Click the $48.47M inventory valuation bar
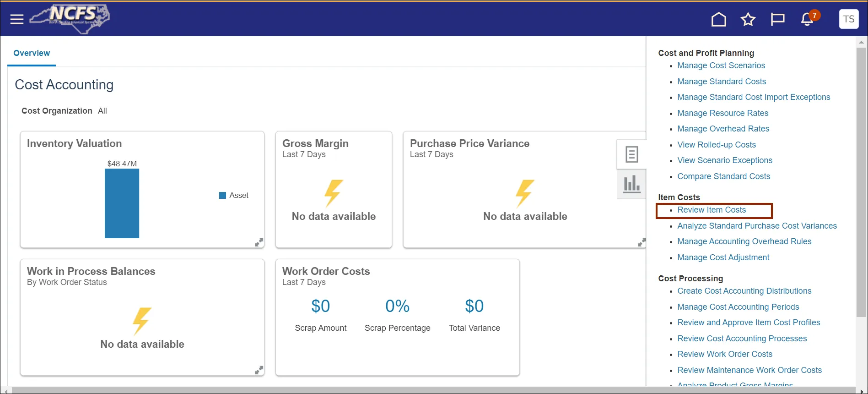 point(122,203)
